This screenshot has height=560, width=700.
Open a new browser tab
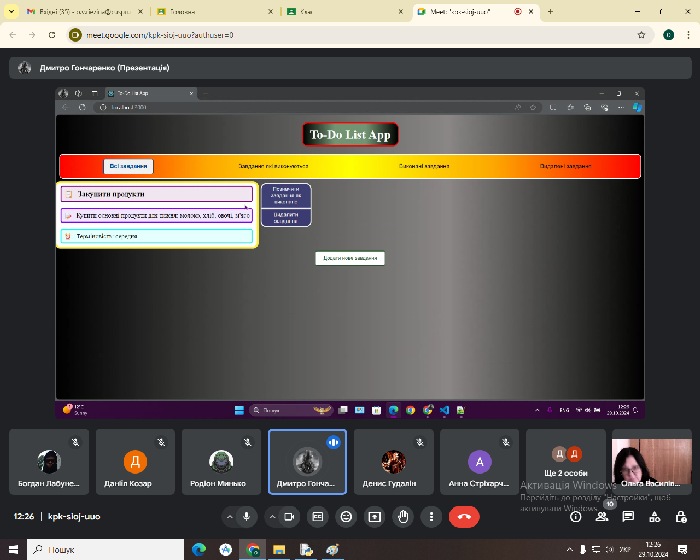549,11
